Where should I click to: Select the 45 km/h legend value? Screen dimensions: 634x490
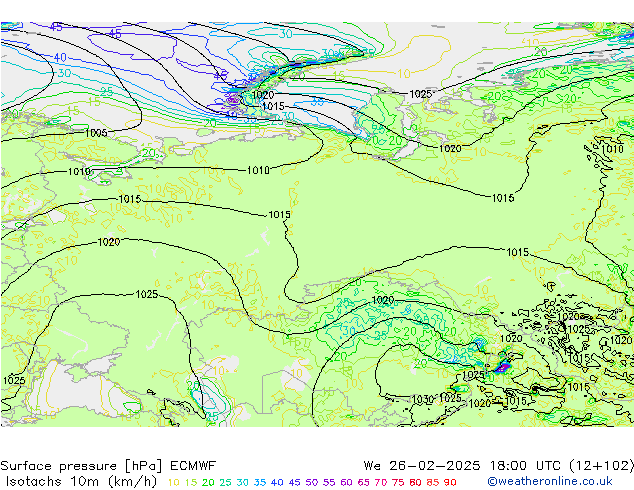(294, 482)
